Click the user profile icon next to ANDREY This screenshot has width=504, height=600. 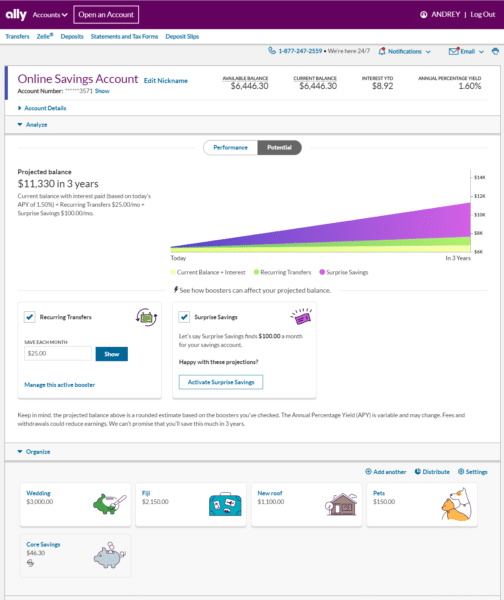point(423,15)
